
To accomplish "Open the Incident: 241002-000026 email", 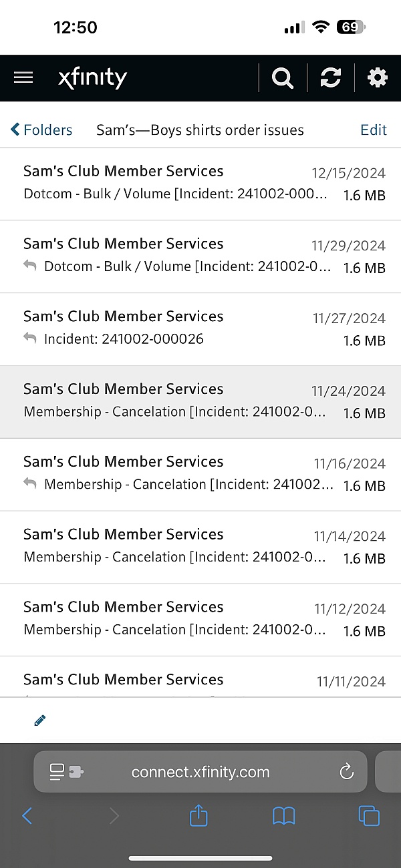I will click(200, 329).
